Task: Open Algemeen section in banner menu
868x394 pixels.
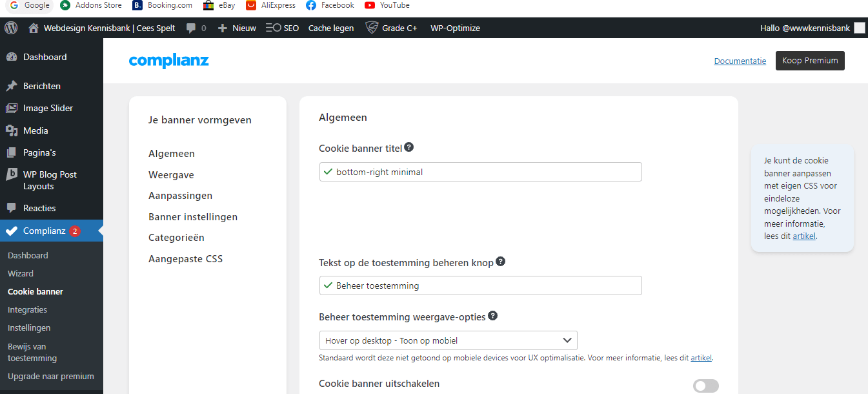Action: [172, 154]
